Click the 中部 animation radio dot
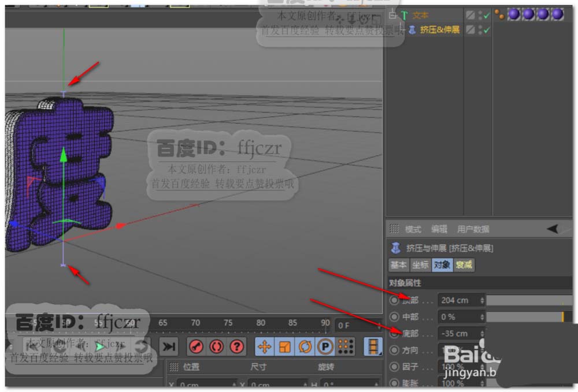The image size is (578, 392). pyautogui.click(x=394, y=317)
